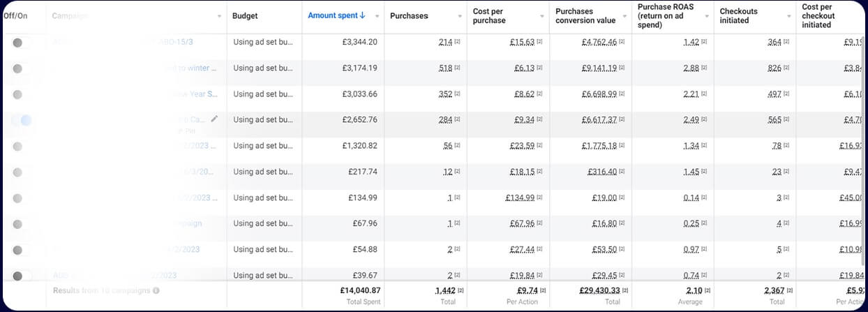Click the pencil edit icon on campaign row
The height and width of the screenshot is (312, 868).
coord(214,119)
